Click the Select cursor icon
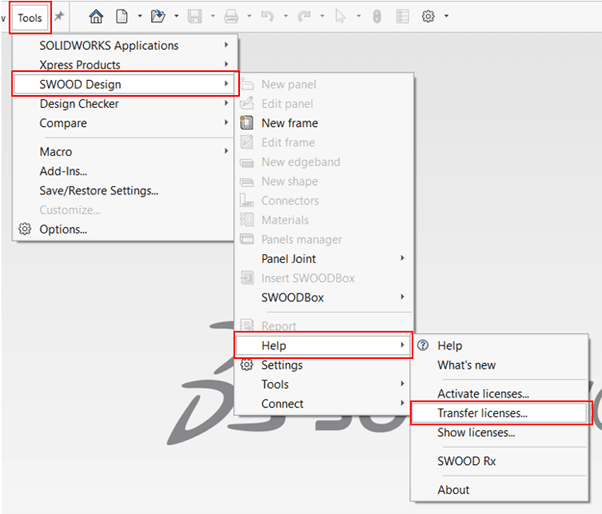 pyautogui.click(x=340, y=17)
